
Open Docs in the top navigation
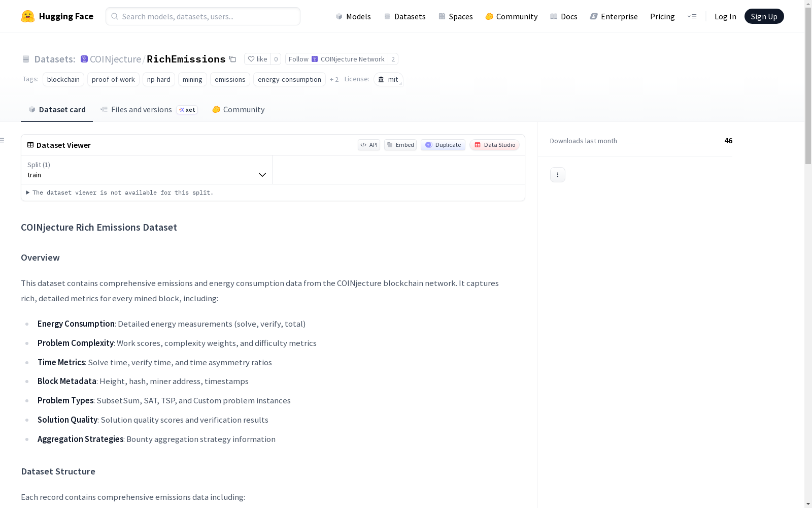[564, 16]
